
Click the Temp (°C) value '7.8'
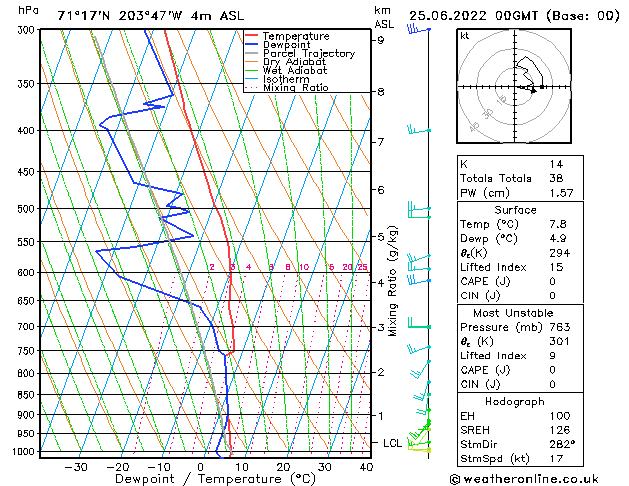[x=558, y=224]
